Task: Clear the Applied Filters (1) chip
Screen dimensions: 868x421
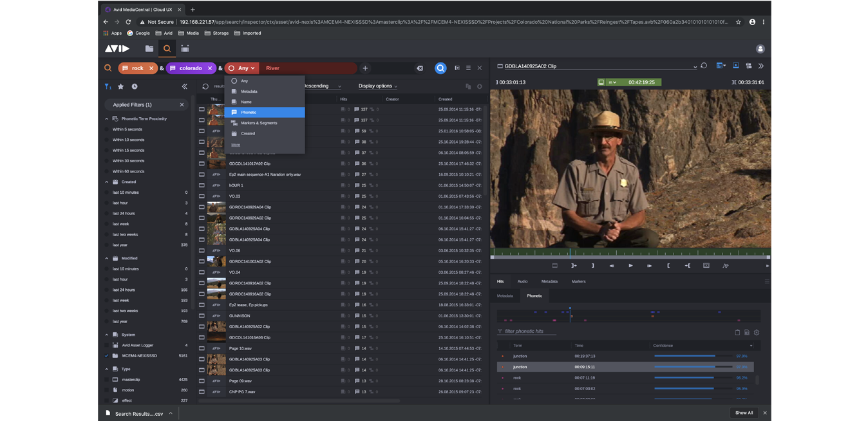Action: pyautogui.click(x=182, y=105)
